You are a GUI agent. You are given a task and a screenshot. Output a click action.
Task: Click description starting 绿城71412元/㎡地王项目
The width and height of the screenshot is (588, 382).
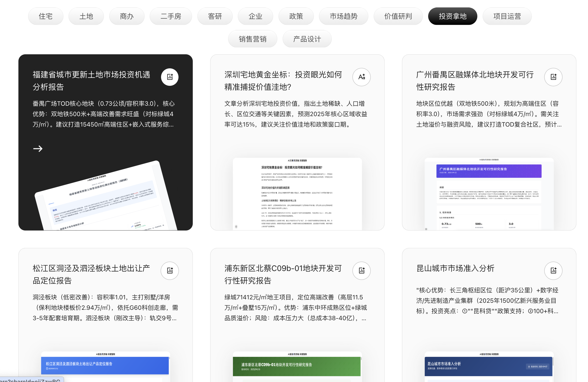click(x=296, y=308)
